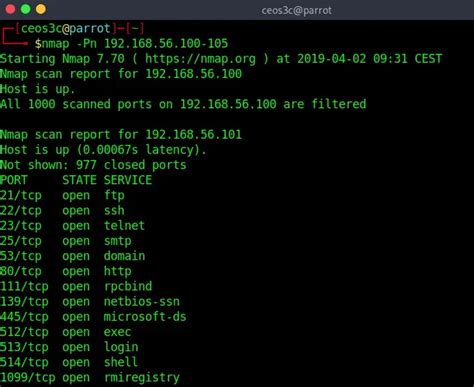Click the ssh service name
The width and height of the screenshot is (474, 387).
tap(114, 211)
